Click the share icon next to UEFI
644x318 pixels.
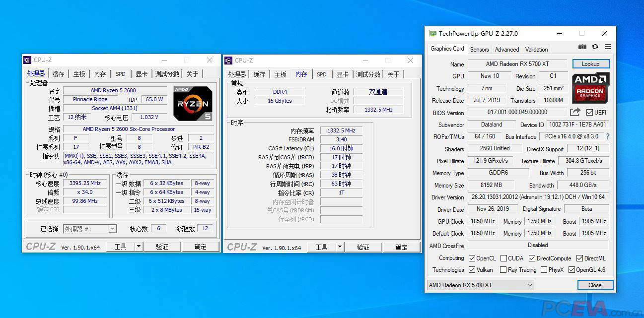point(574,113)
